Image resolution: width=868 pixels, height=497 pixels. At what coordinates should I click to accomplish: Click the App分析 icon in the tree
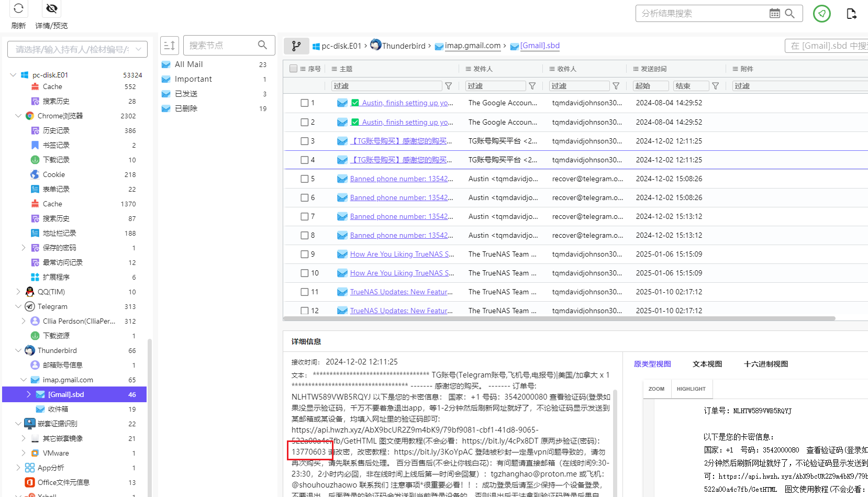tap(30, 468)
